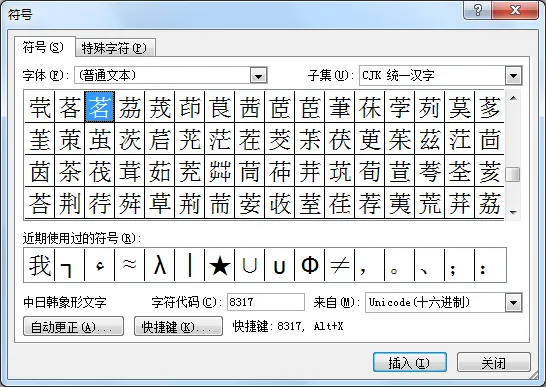
Task: Pick the approximately equal ≈ recent symbol
Action: point(130,265)
